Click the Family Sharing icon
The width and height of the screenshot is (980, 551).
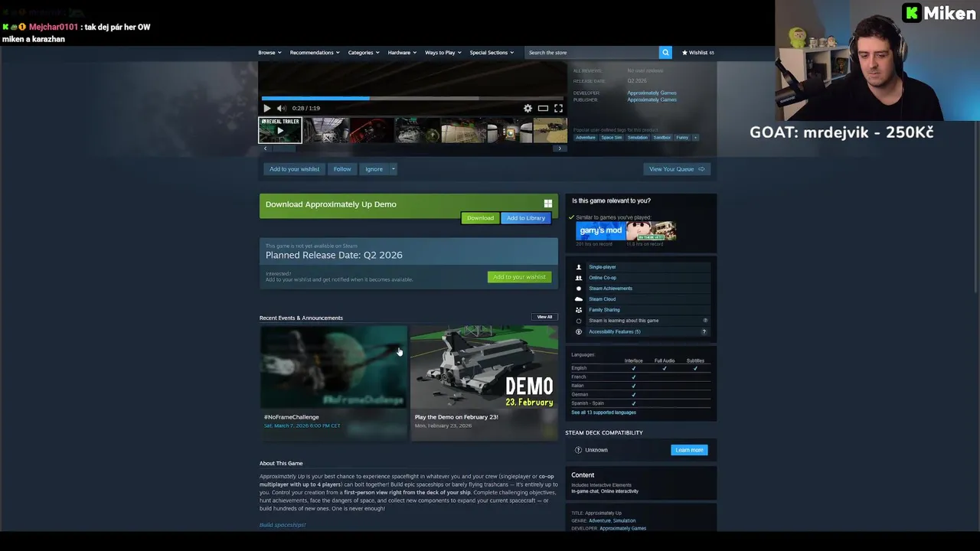(579, 310)
